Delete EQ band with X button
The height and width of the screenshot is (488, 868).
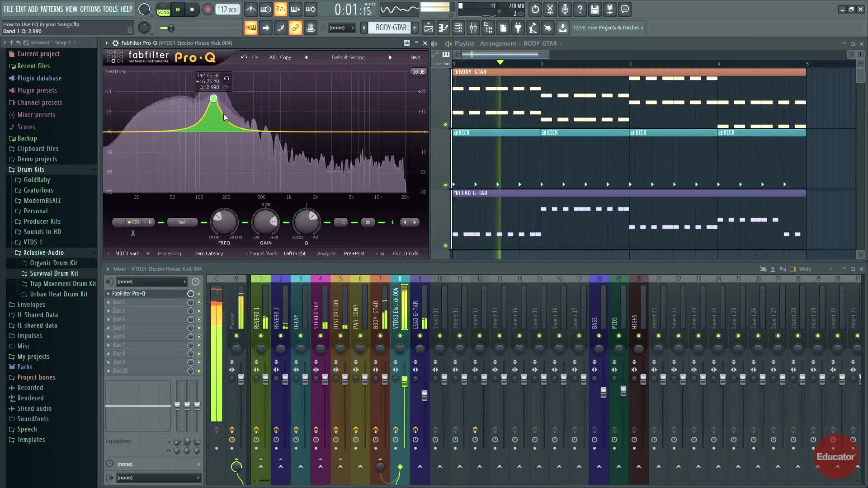pyautogui.click(x=368, y=222)
